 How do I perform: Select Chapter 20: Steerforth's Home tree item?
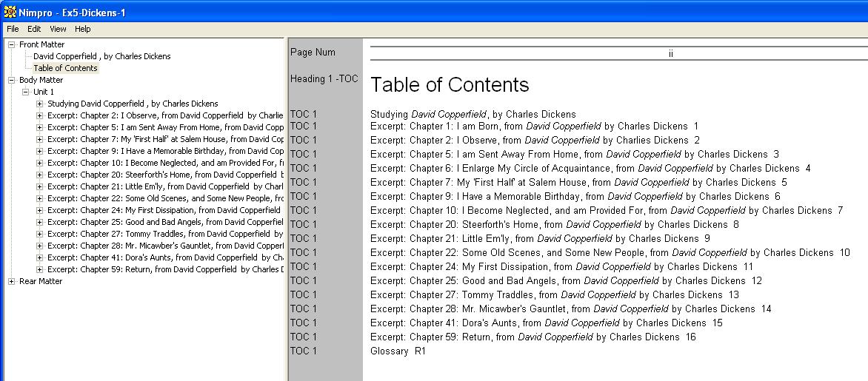(165, 175)
